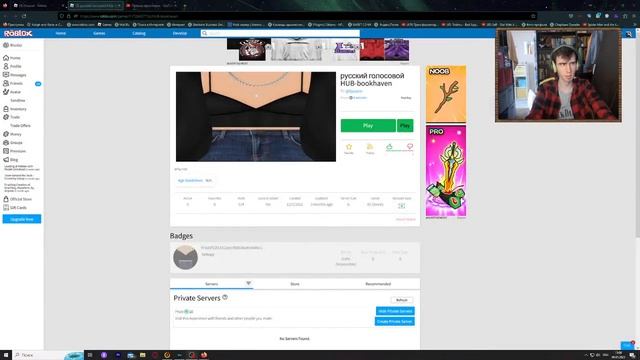The height and width of the screenshot is (360, 640).
Task: Click the username avatar atop the sidebar
Action: click(6, 45)
